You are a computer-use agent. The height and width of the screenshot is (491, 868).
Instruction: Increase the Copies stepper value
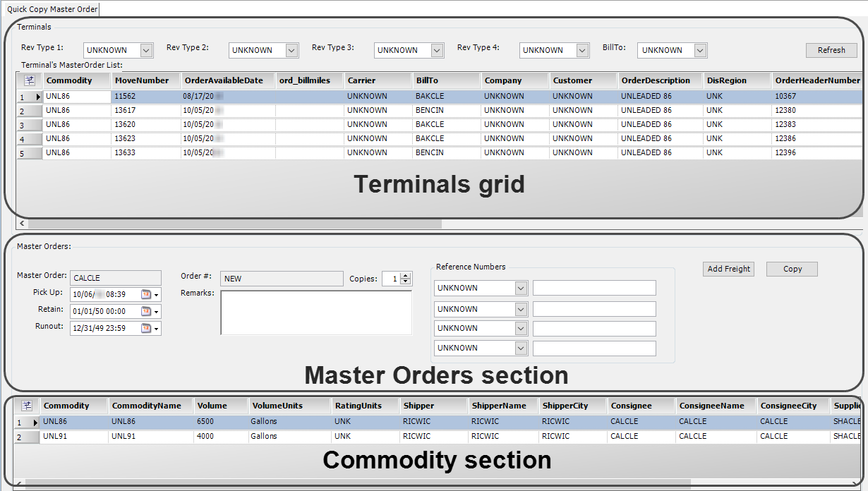pyautogui.click(x=405, y=276)
